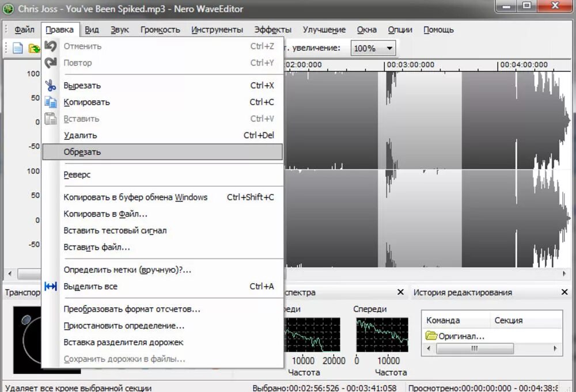Click the Nero WaveEditor title bar icon
576x392 pixels.
click(8, 9)
